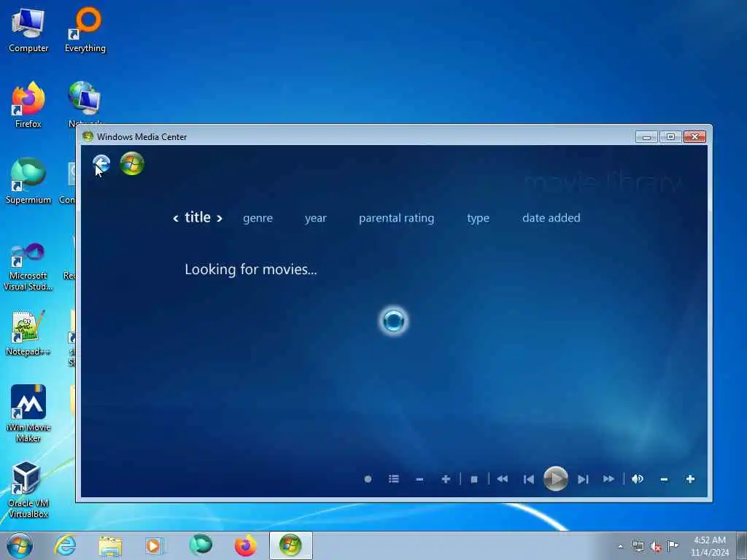Open Action Center flag tray icon
Screen dimensions: 747x560
[x=673, y=545]
